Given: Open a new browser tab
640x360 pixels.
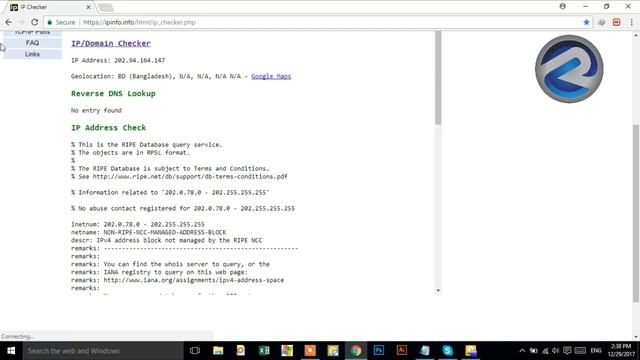Looking at the screenshot, I should [106, 7].
